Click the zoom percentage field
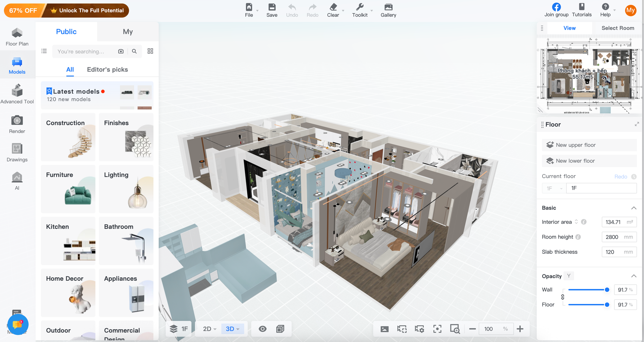Screen dimensions: 644x342 (x=496, y=329)
